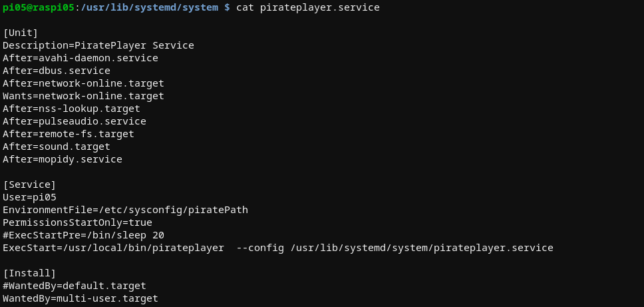
Task: Click the EnvironmentFile=/etc/sysconfig/piratePath line
Action: [x=125, y=210]
